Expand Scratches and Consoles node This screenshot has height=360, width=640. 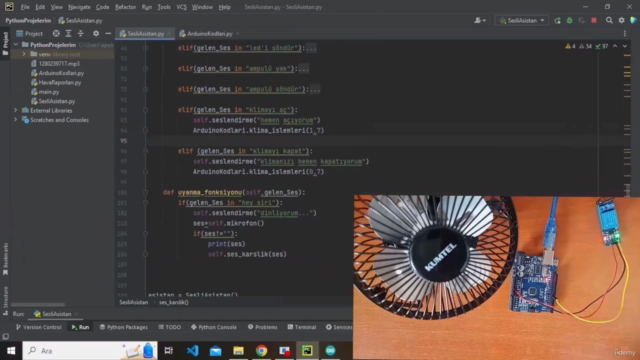click(x=16, y=120)
